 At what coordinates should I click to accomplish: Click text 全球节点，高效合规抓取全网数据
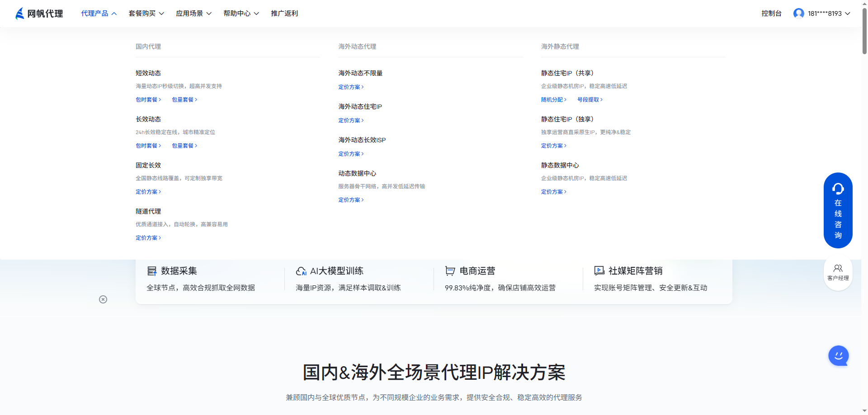click(x=201, y=288)
